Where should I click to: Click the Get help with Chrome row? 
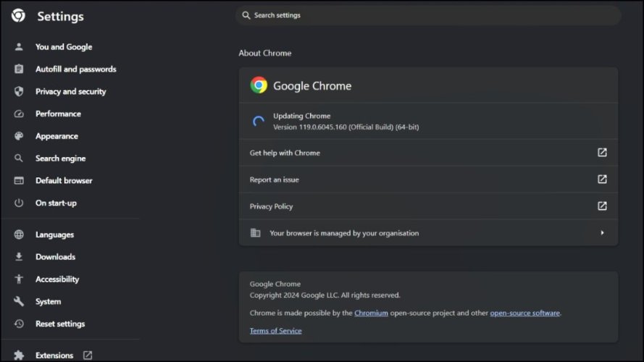(428, 153)
